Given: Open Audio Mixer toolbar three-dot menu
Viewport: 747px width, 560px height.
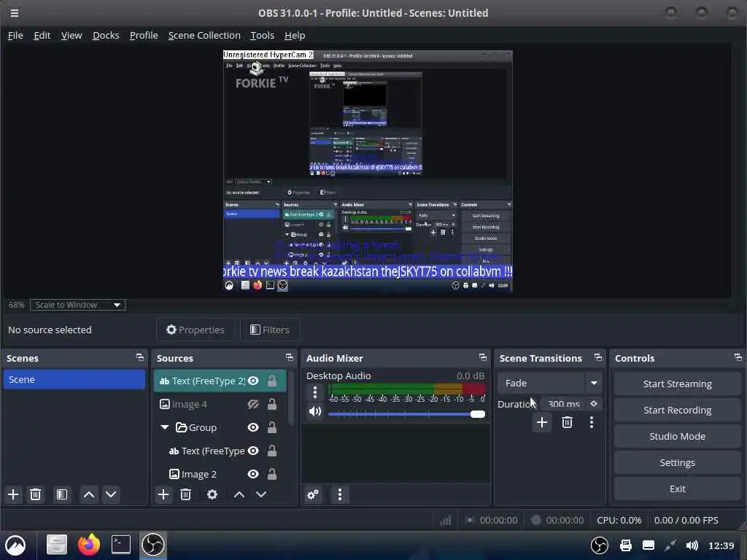Looking at the screenshot, I should click(340, 494).
